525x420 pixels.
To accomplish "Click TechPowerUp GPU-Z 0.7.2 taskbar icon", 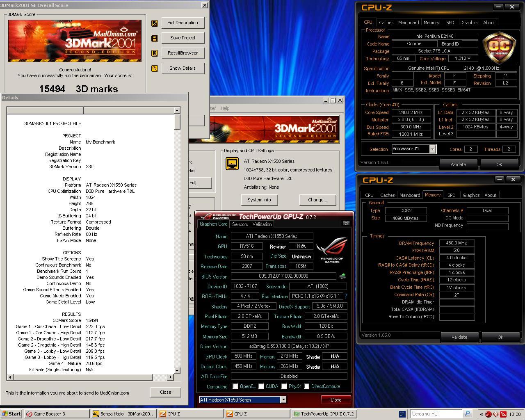I will (297, 414).
